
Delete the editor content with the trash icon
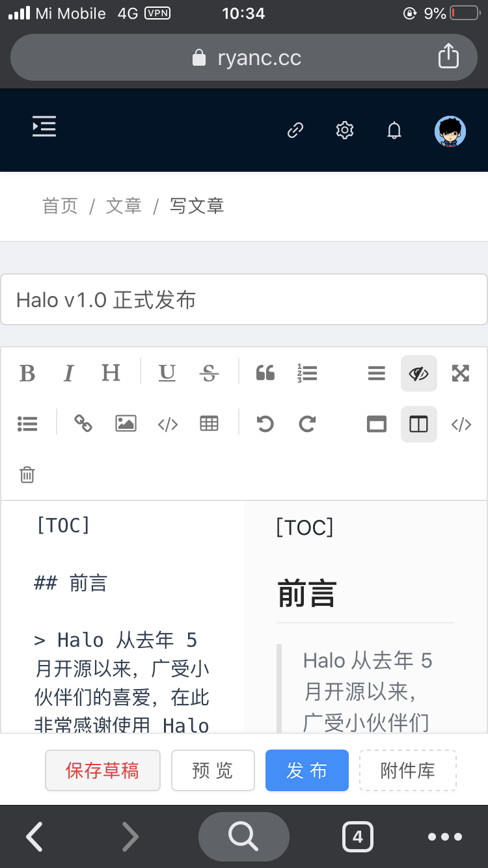(27, 474)
